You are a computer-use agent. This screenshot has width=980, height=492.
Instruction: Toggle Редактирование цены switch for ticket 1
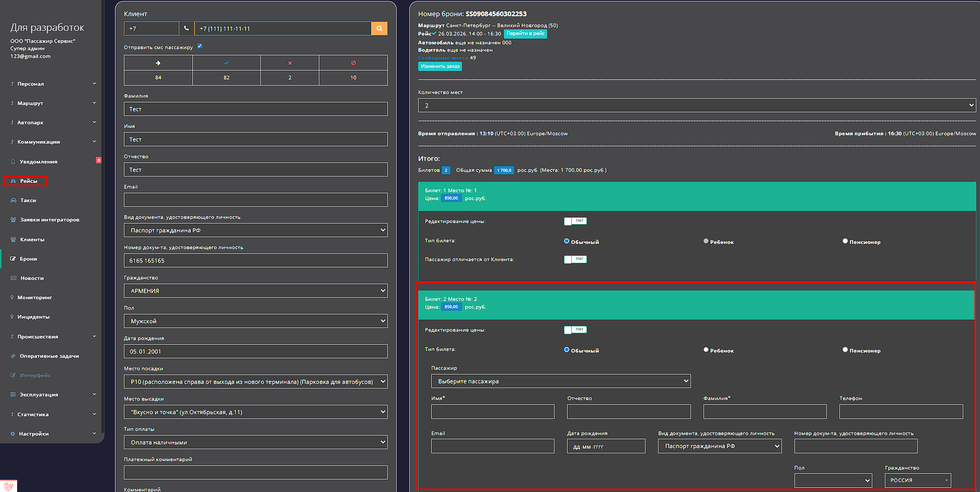575,221
